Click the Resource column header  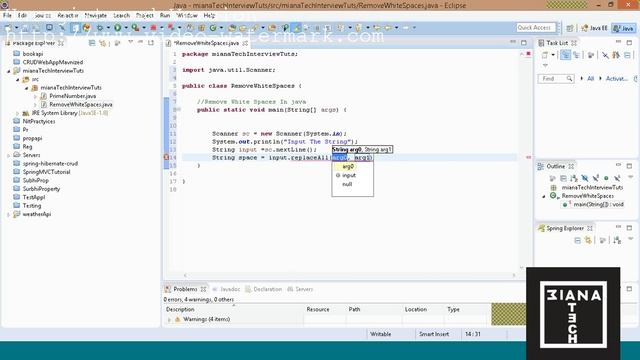pos(318,309)
